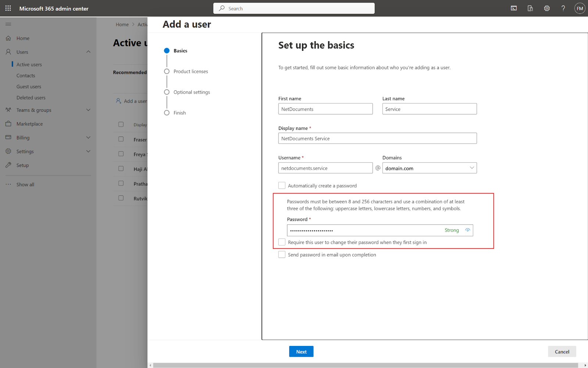The image size is (588, 368).
Task: Click the Billing card icon
Action: 8,137
